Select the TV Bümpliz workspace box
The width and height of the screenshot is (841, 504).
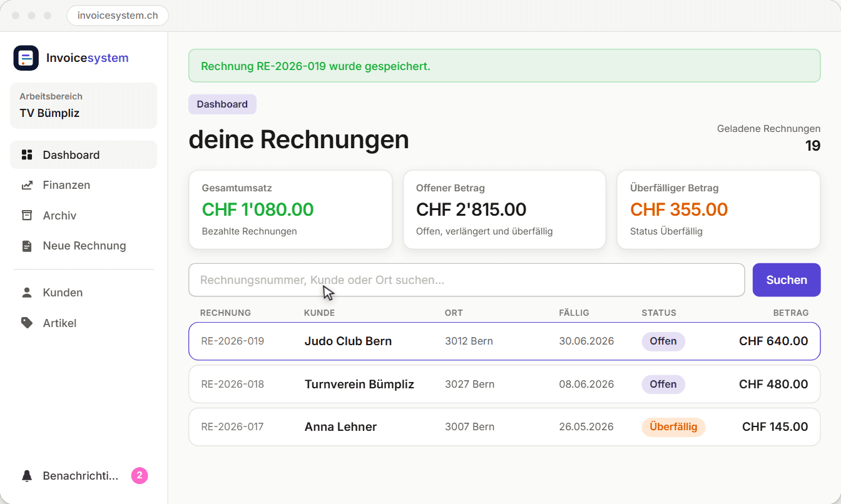point(84,106)
